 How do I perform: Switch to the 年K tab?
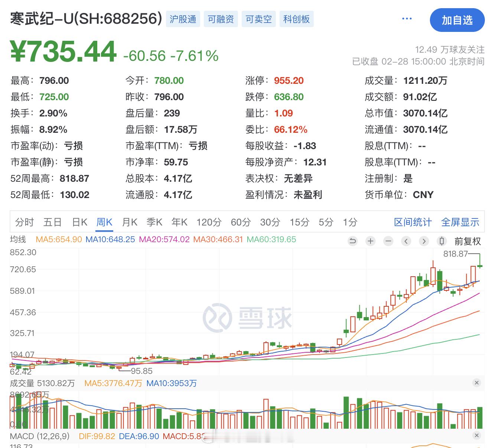[179, 222]
